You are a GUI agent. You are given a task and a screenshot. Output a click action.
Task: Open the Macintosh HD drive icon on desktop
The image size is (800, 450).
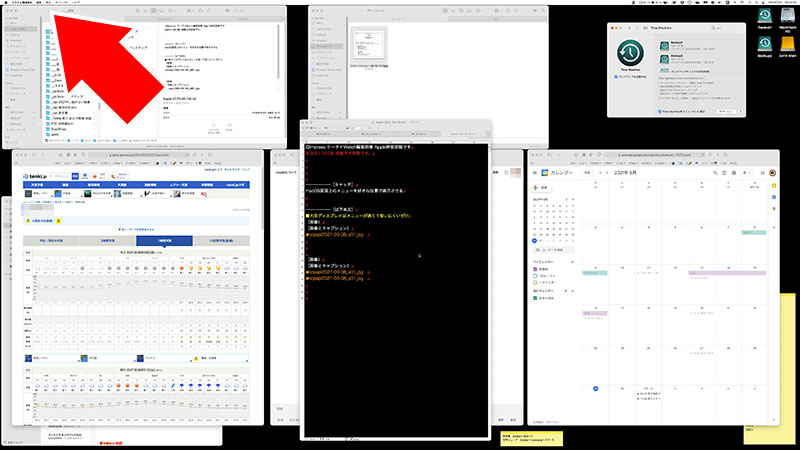(x=788, y=16)
